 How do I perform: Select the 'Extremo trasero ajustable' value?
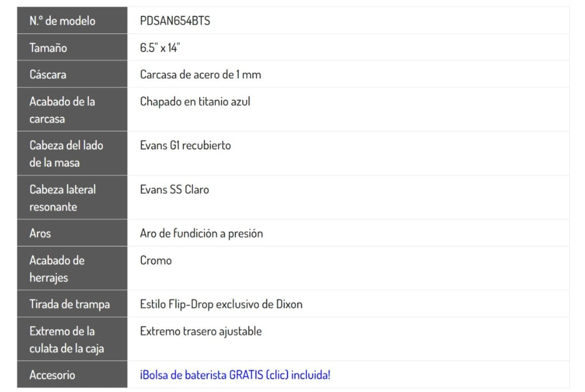tap(201, 331)
